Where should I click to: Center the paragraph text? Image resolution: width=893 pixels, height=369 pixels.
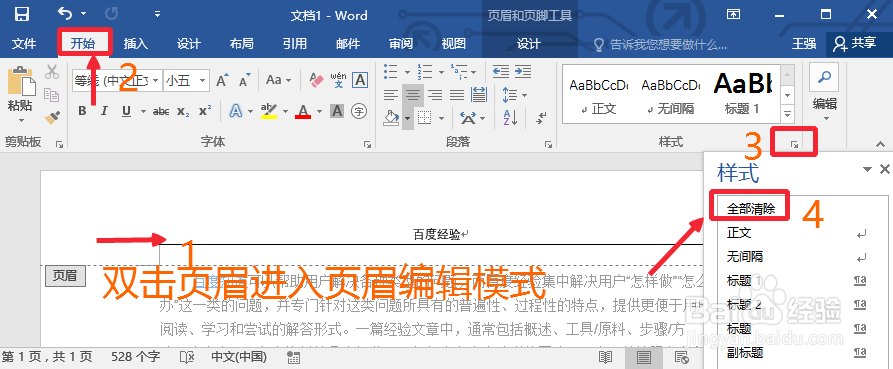(x=413, y=95)
